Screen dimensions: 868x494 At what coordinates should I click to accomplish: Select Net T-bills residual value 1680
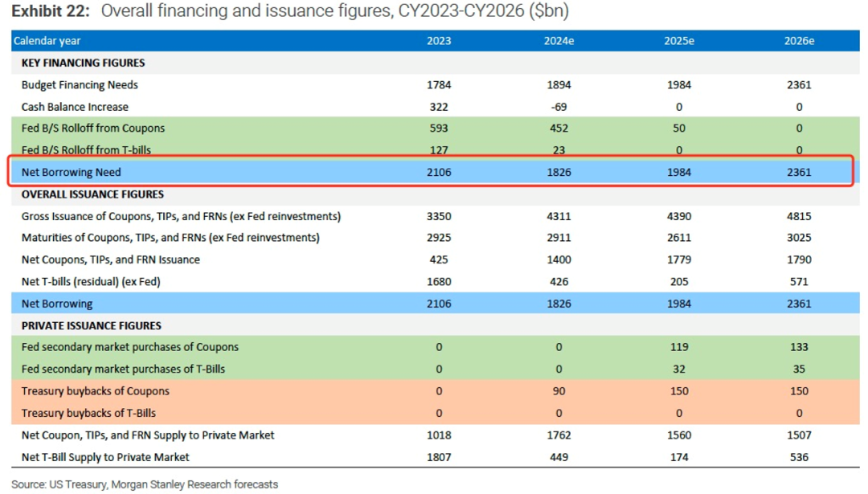(x=439, y=282)
